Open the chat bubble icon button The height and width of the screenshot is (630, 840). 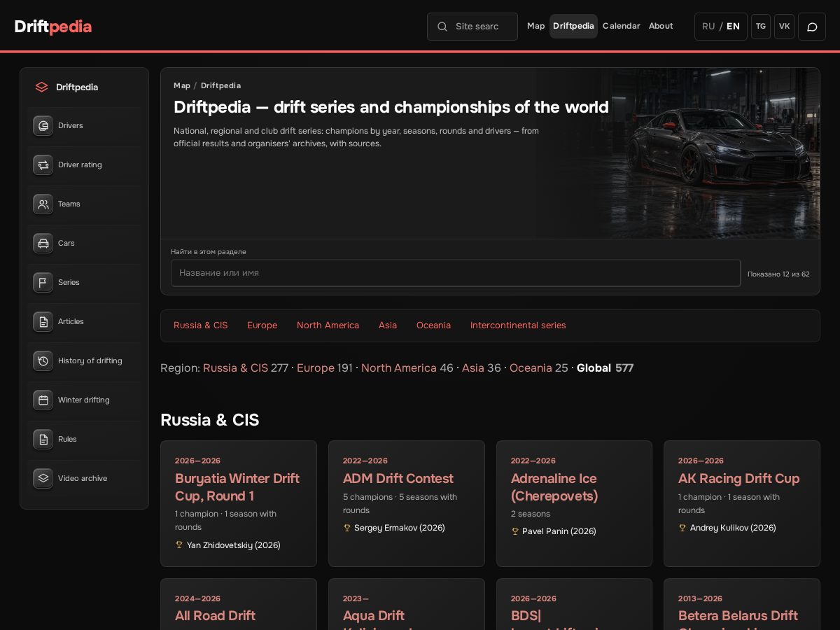812,27
